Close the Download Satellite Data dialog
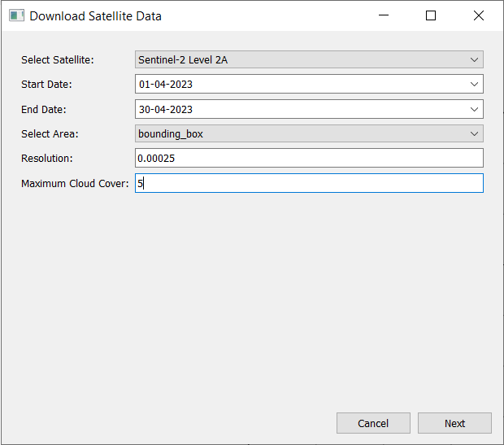The image size is (504, 445). click(x=479, y=15)
